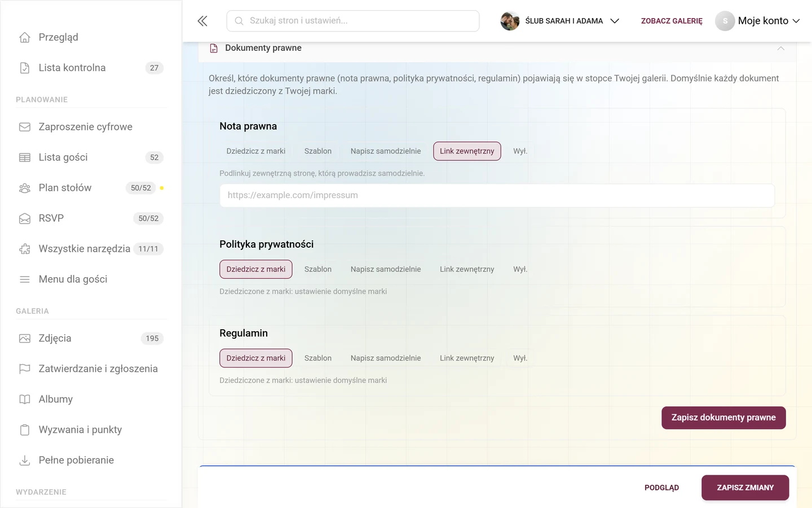Open RSVP in sidebar

point(91,218)
